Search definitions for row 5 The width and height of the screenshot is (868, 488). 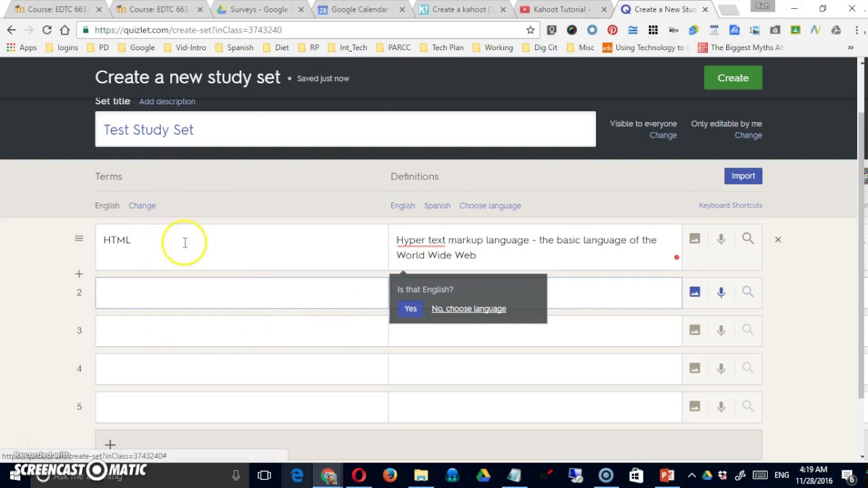pos(748,406)
